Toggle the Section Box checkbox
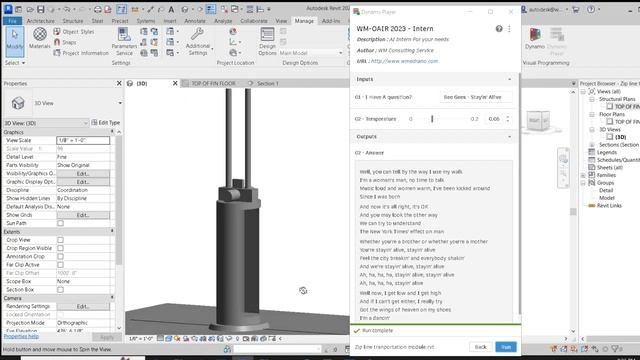Image resolution: width=640 pixels, height=360 pixels. coord(60,290)
